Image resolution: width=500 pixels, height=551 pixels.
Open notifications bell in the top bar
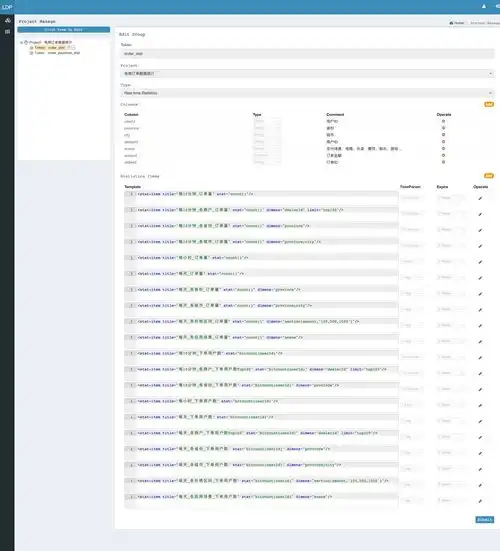pos(484,6)
